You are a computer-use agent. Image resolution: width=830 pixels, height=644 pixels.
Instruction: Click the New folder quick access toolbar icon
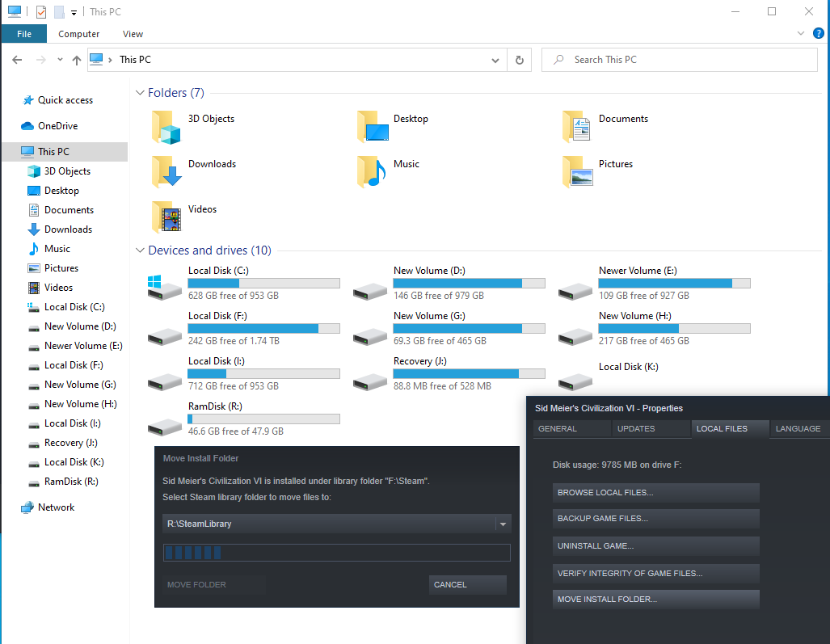(59, 11)
